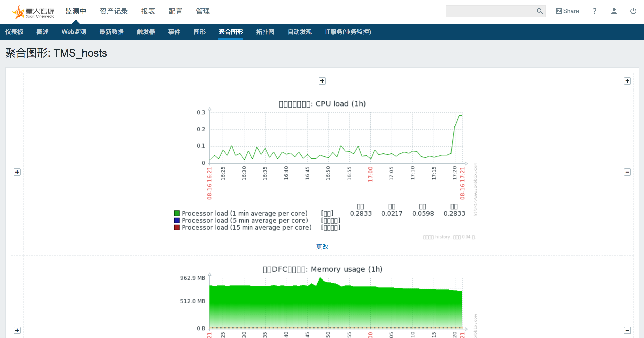Click green swatch for 1 min processor load
Viewport: 644px width, 338px height.
tap(177, 213)
